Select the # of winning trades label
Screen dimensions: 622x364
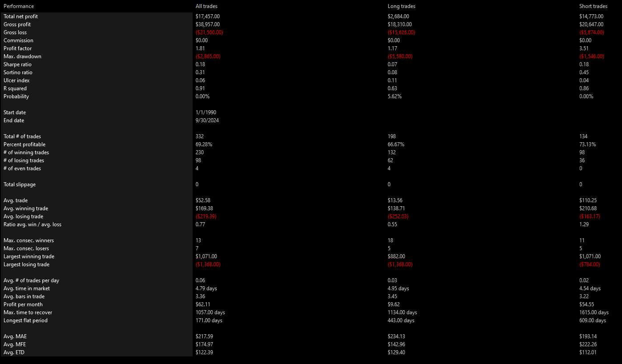(x=26, y=152)
